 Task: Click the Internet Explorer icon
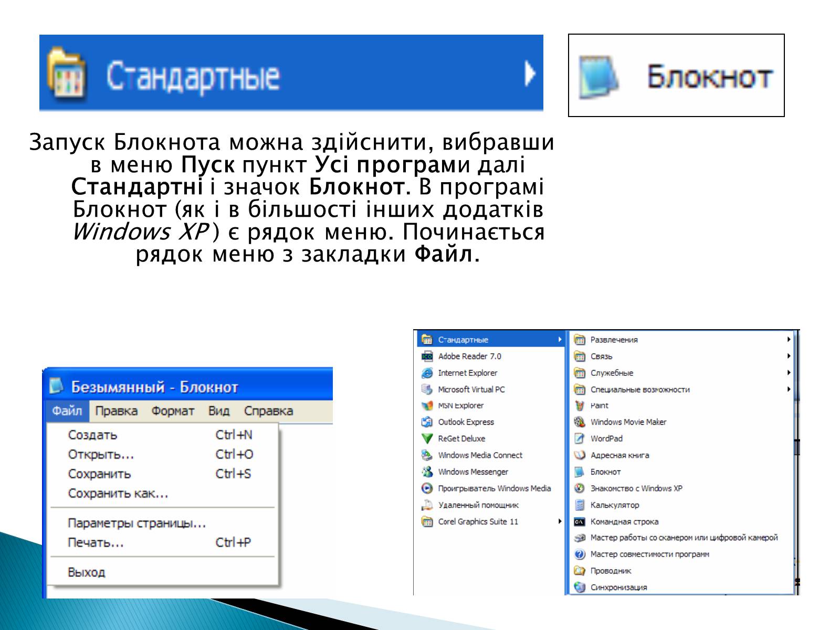point(427,373)
